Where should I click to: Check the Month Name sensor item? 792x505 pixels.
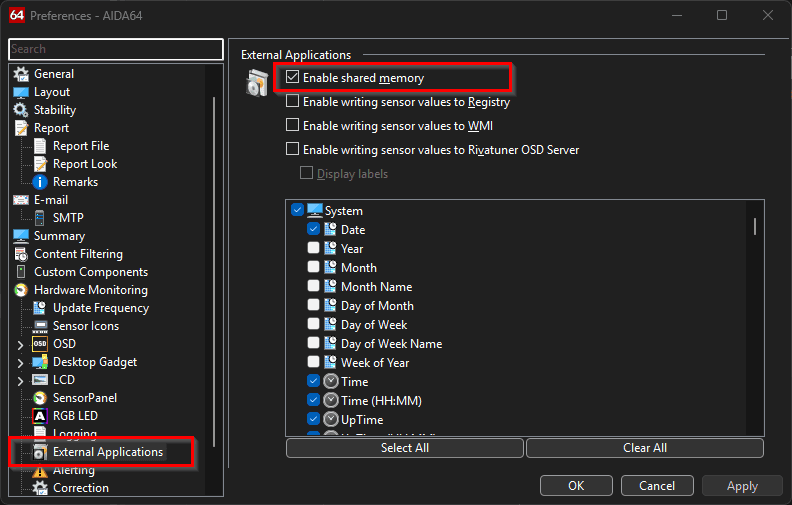[x=314, y=287]
